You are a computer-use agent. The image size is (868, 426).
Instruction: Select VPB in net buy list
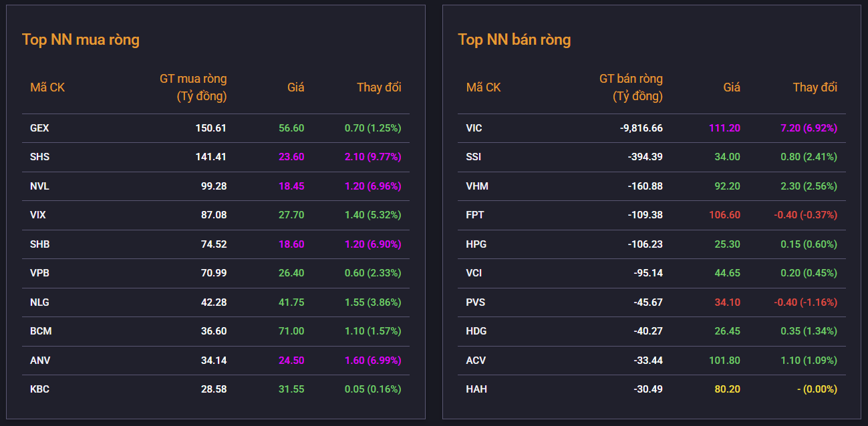[39, 273]
